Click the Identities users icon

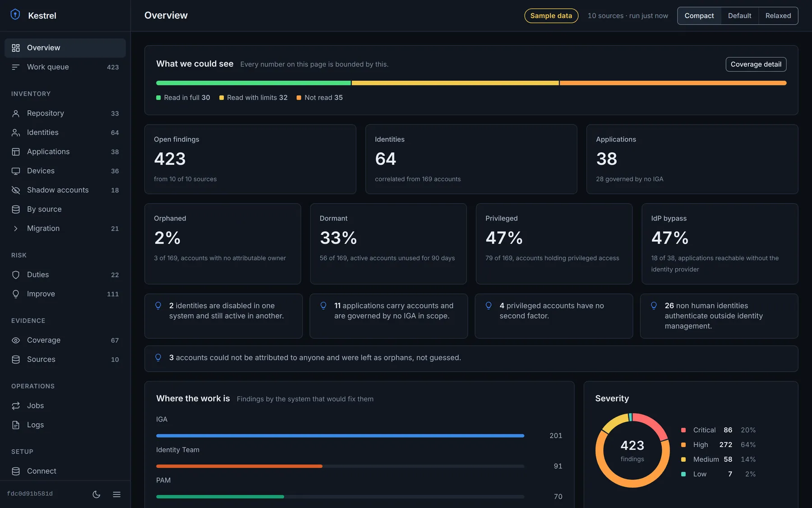click(x=16, y=133)
